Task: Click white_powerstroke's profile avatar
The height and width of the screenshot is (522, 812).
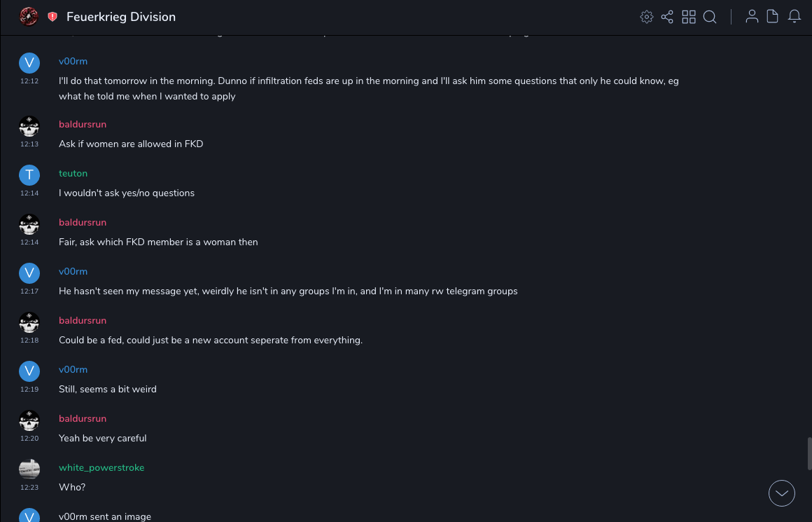Action: pyautogui.click(x=29, y=469)
